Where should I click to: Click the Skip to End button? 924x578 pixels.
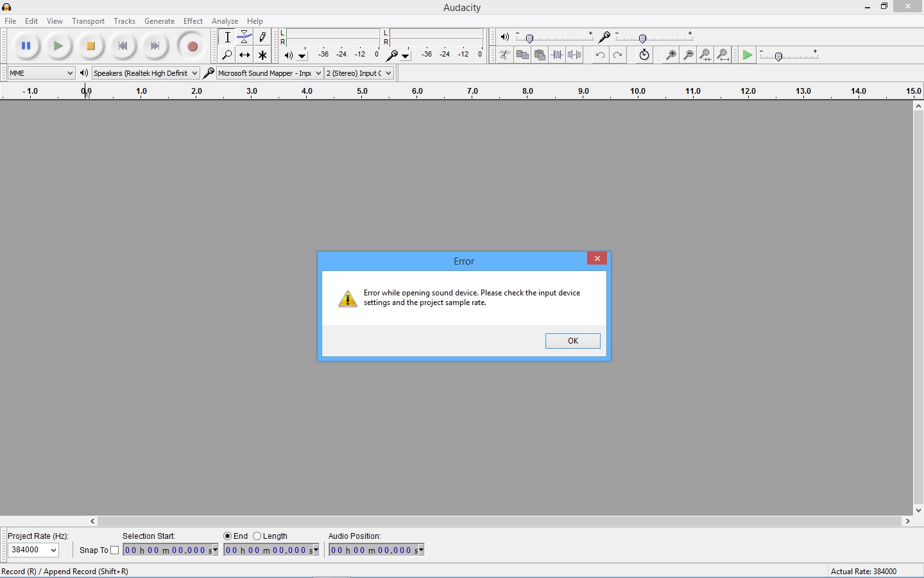click(x=155, y=46)
